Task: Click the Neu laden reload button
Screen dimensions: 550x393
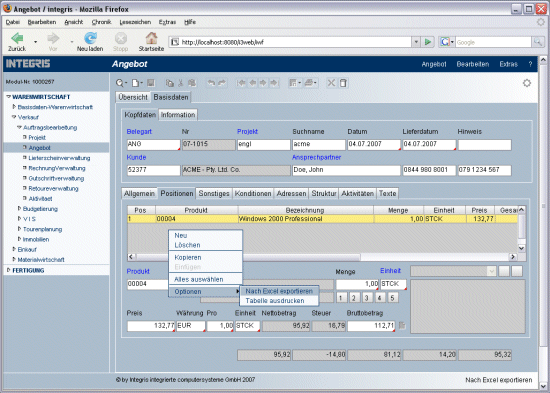Action: pyautogui.click(x=90, y=42)
